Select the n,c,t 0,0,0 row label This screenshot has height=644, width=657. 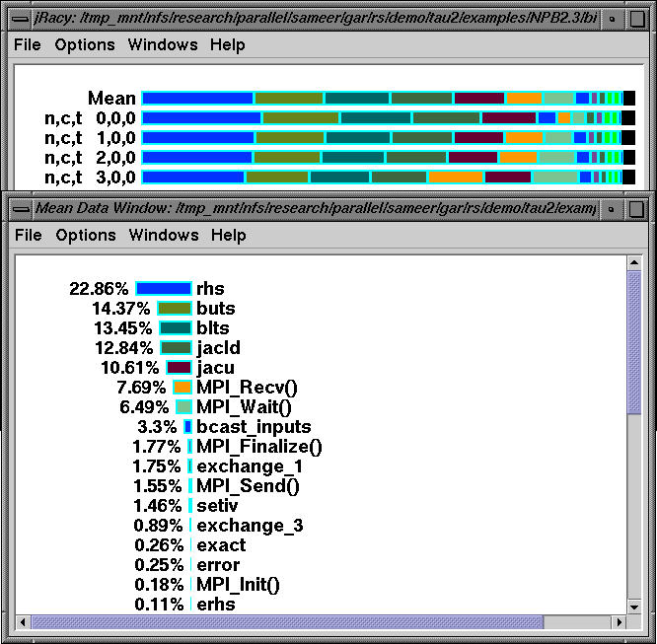point(90,118)
